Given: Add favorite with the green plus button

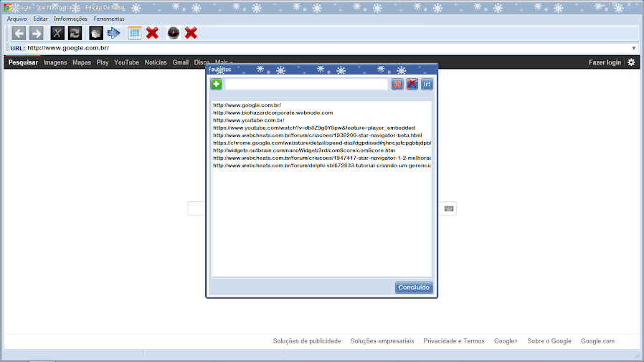Looking at the screenshot, I should point(217,84).
